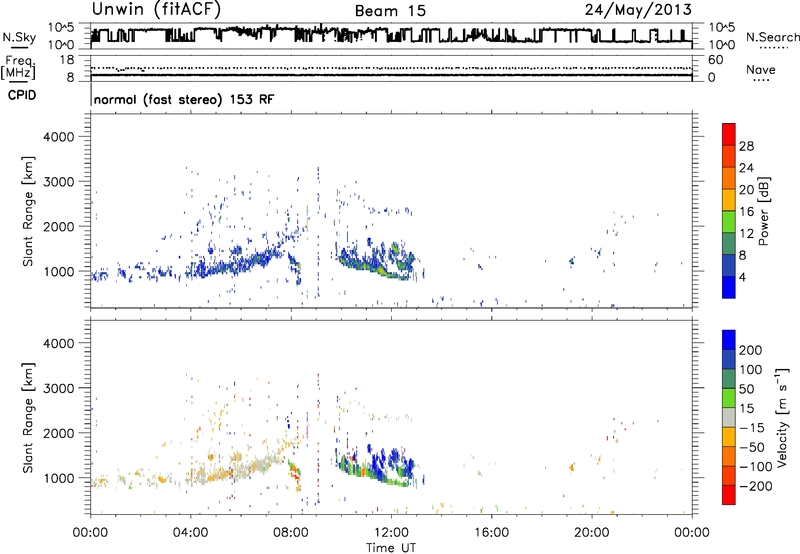This screenshot has width=800, height=554.
Task: Click the '28' power colorbar value
Action: (x=746, y=146)
